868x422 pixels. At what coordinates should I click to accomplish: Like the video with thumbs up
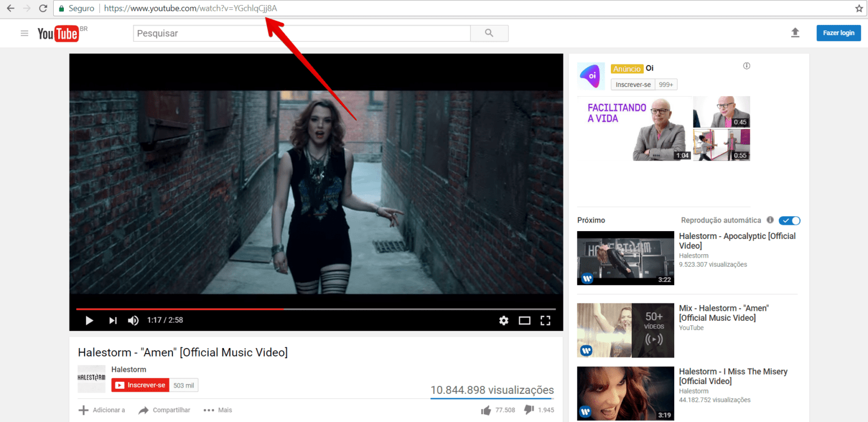486,410
